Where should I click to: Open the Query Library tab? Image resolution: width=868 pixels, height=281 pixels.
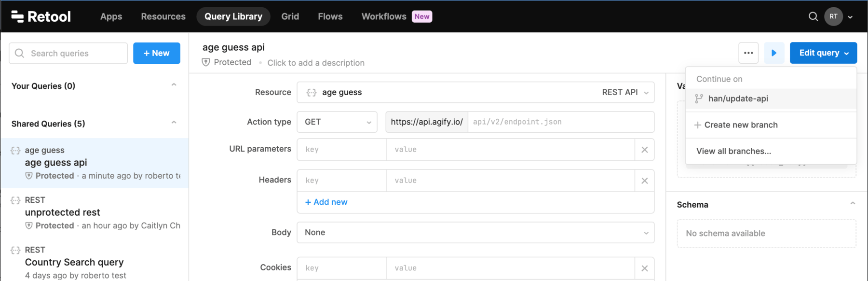click(233, 16)
